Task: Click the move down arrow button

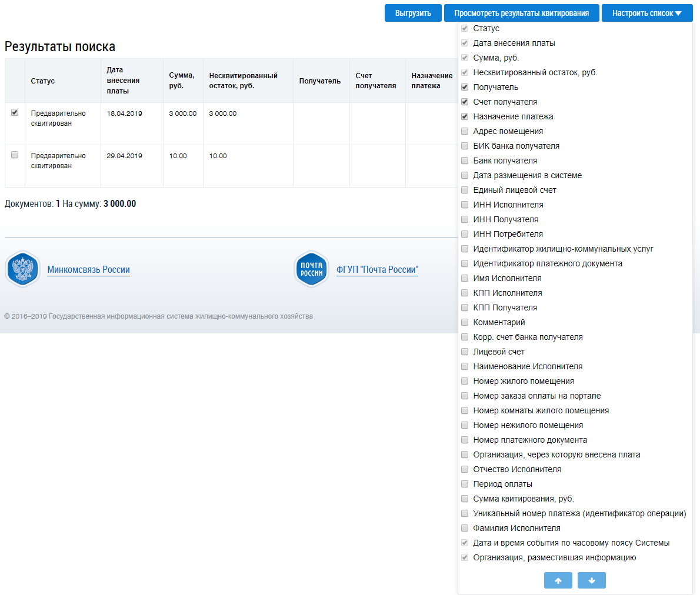Action: tap(591, 580)
